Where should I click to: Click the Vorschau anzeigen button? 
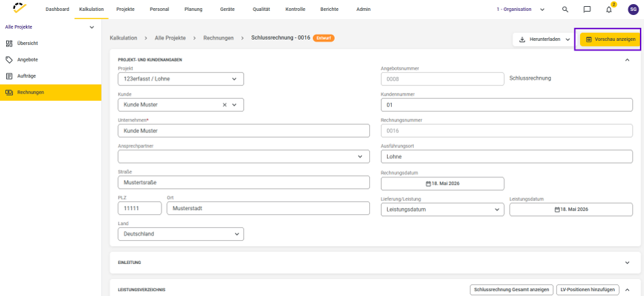click(611, 40)
